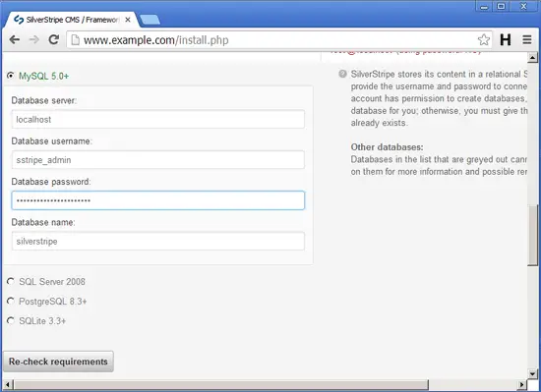Close the SilverStripe CMS tab
Image resolution: width=541 pixels, height=392 pixels.
pyautogui.click(x=128, y=20)
